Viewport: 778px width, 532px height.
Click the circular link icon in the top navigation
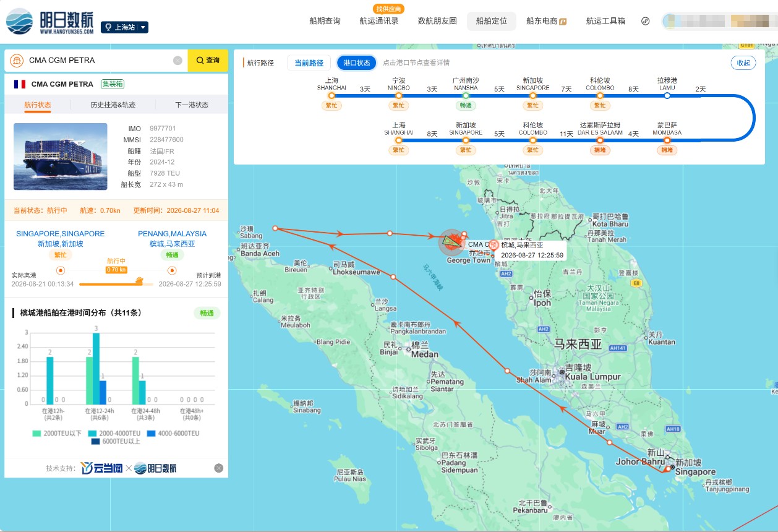coord(646,21)
